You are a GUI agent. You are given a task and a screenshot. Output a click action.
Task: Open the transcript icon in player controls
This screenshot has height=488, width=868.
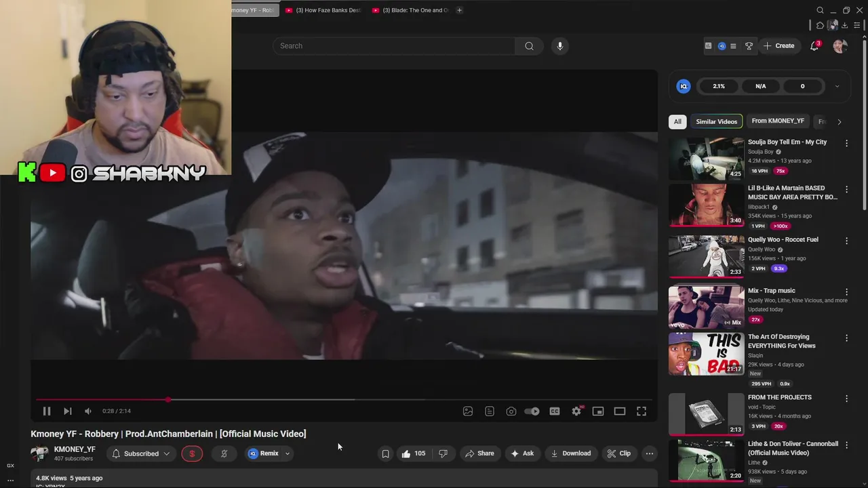(x=490, y=411)
